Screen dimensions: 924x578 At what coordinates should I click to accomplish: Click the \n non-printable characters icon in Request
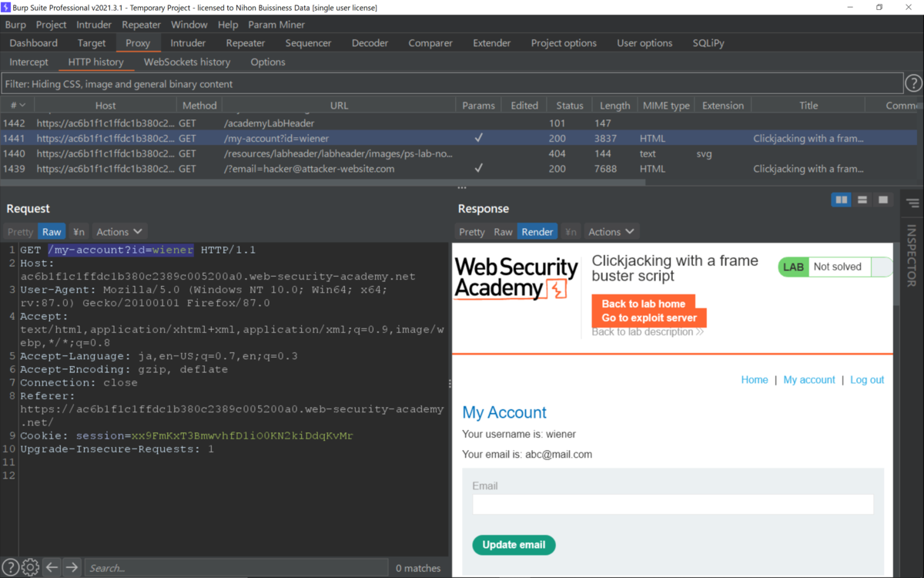pyautogui.click(x=78, y=231)
